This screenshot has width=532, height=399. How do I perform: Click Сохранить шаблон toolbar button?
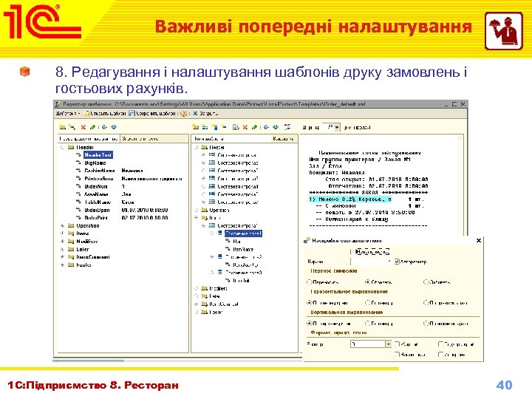coord(152,114)
